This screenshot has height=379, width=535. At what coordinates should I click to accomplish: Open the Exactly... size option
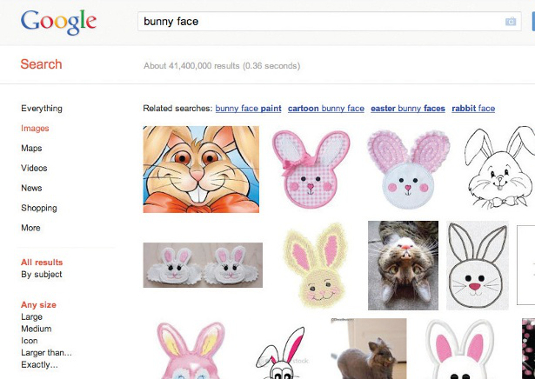click(40, 365)
